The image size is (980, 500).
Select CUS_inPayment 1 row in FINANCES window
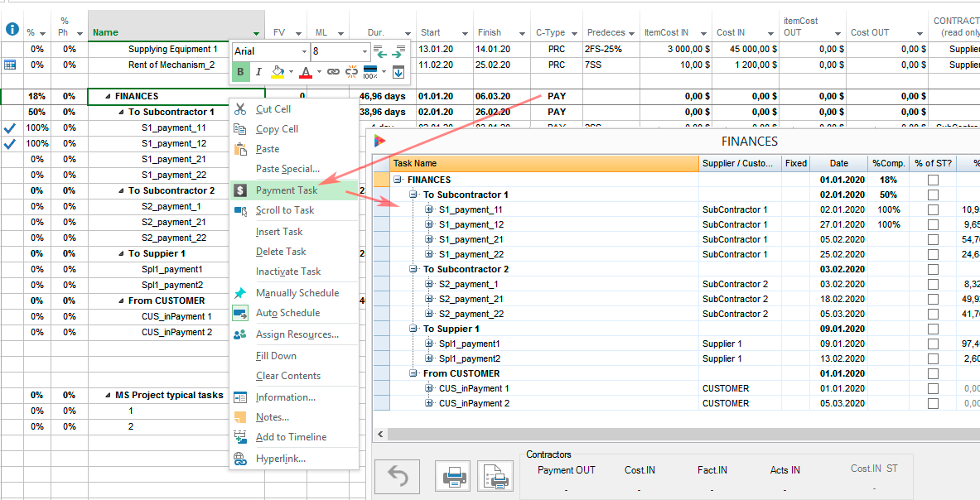(x=675, y=389)
